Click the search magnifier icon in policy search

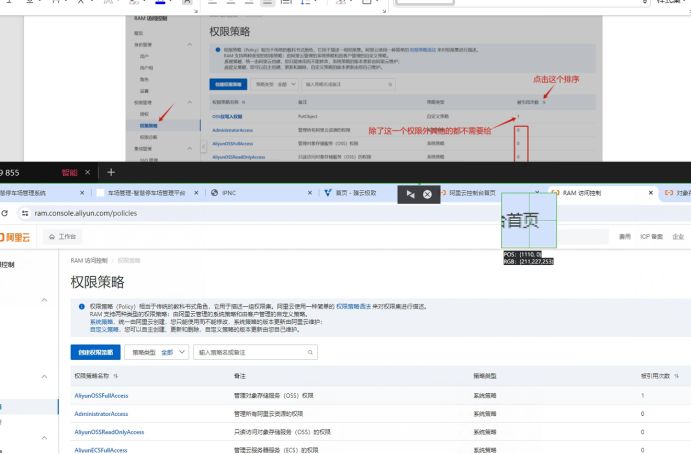[310, 352]
